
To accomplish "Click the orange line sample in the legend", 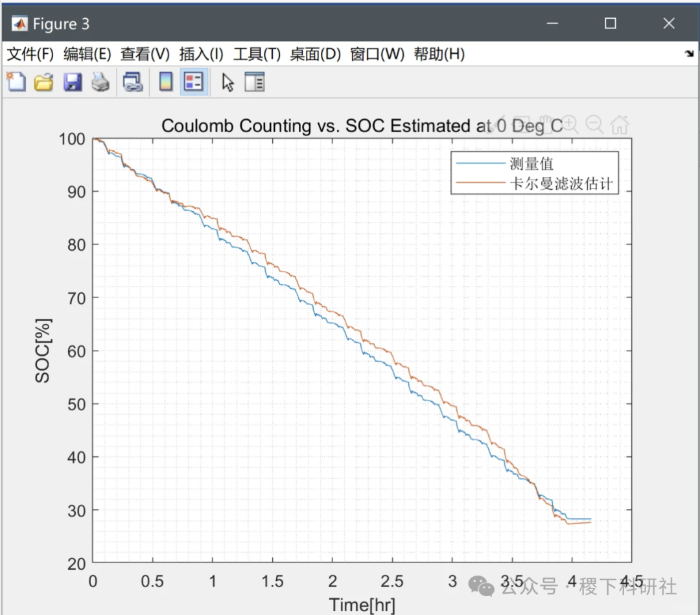I will [480, 183].
